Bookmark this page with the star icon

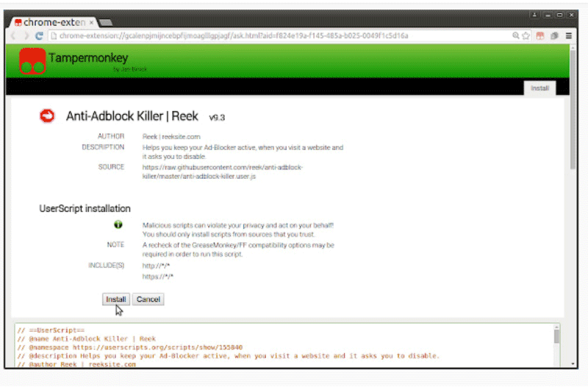526,35
